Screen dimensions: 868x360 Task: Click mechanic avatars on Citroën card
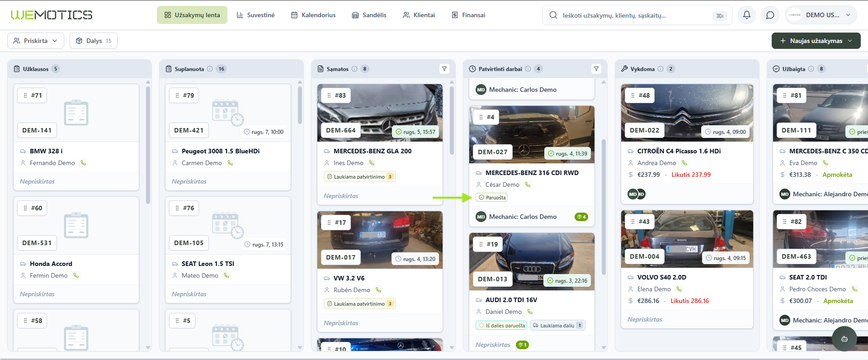(637, 194)
